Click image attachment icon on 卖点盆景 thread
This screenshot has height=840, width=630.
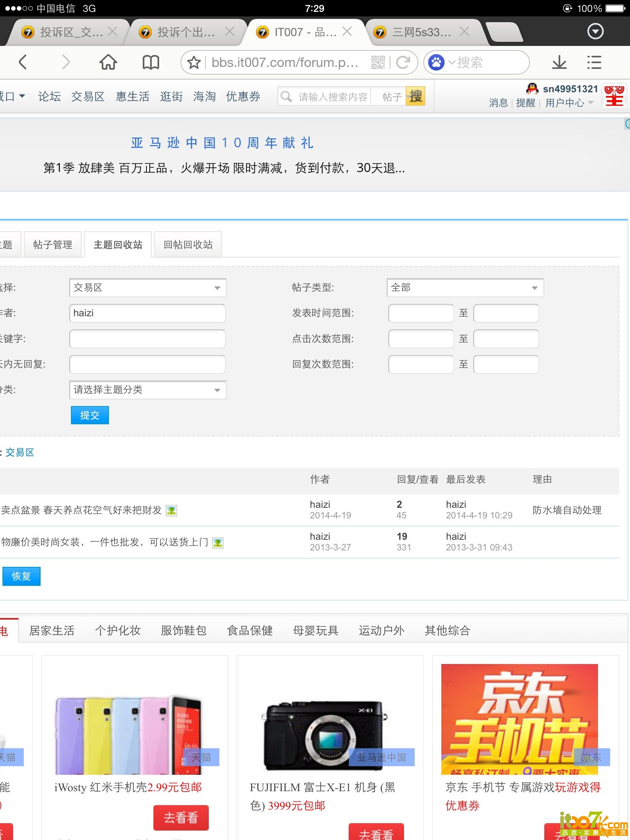(x=171, y=511)
